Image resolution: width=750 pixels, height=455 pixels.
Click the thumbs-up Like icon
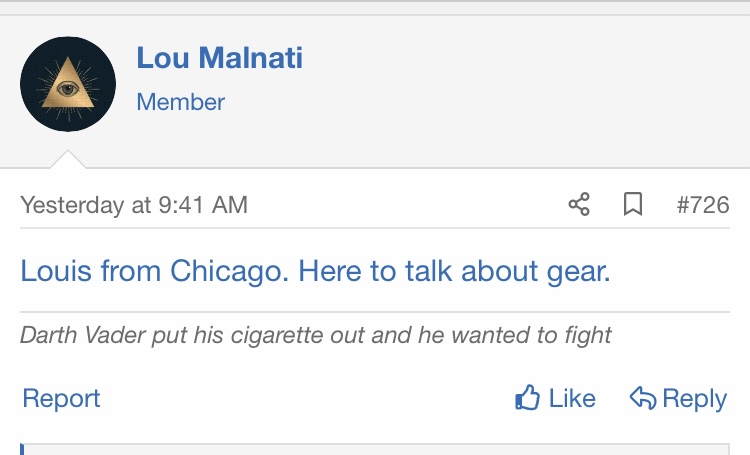tap(528, 399)
